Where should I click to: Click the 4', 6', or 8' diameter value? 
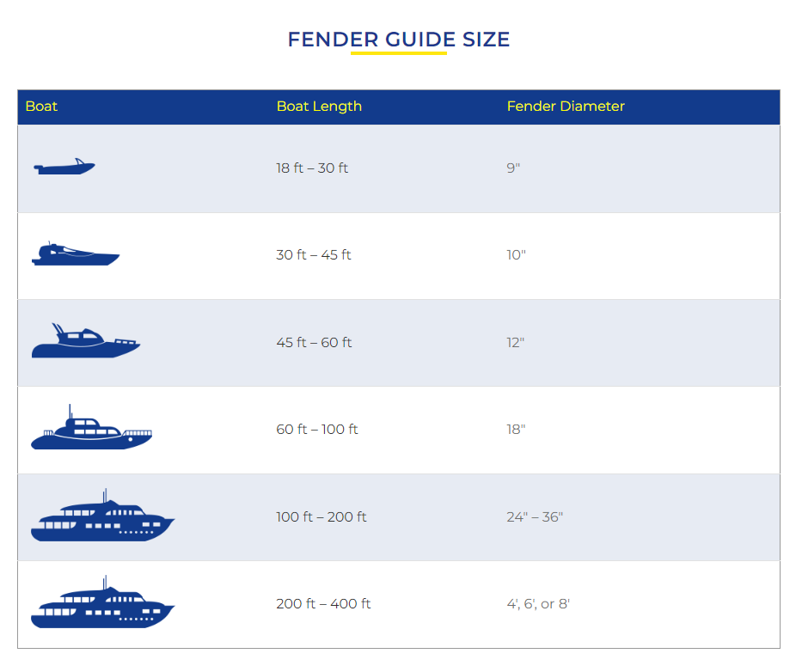tap(538, 604)
